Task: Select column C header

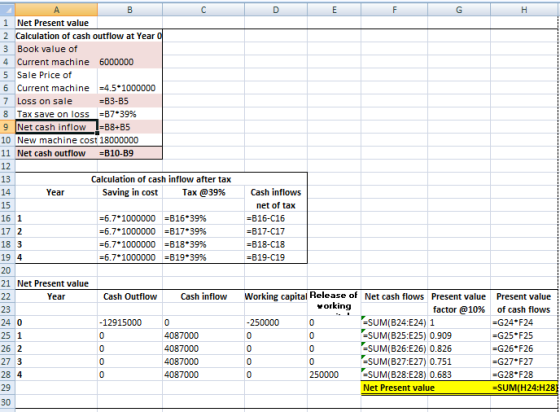Action: (204, 10)
